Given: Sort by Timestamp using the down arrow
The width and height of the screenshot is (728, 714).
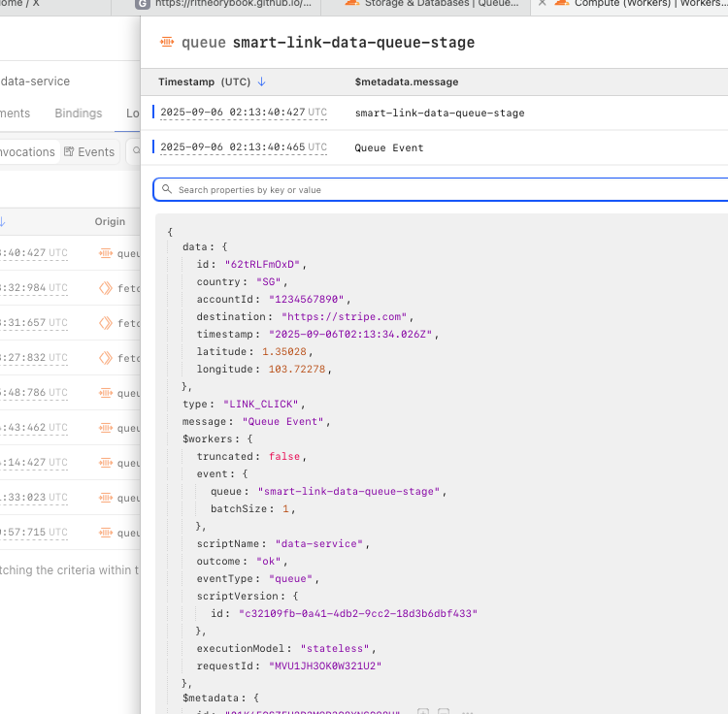Looking at the screenshot, I should point(262,82).
